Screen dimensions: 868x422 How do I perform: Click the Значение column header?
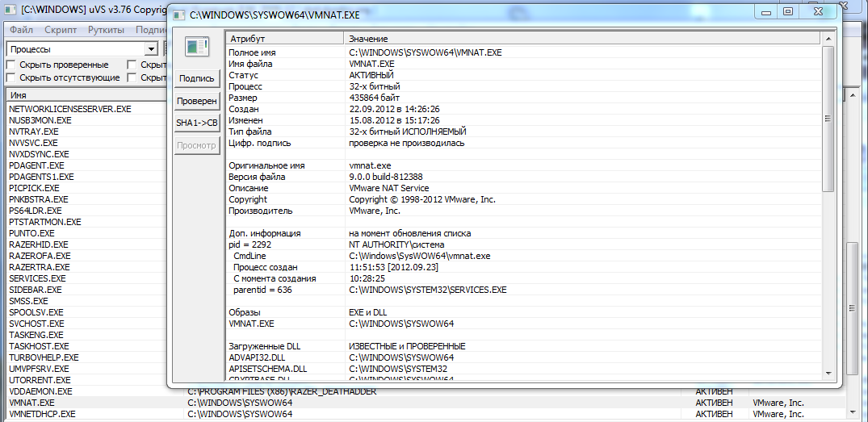[x=582, y=39]
